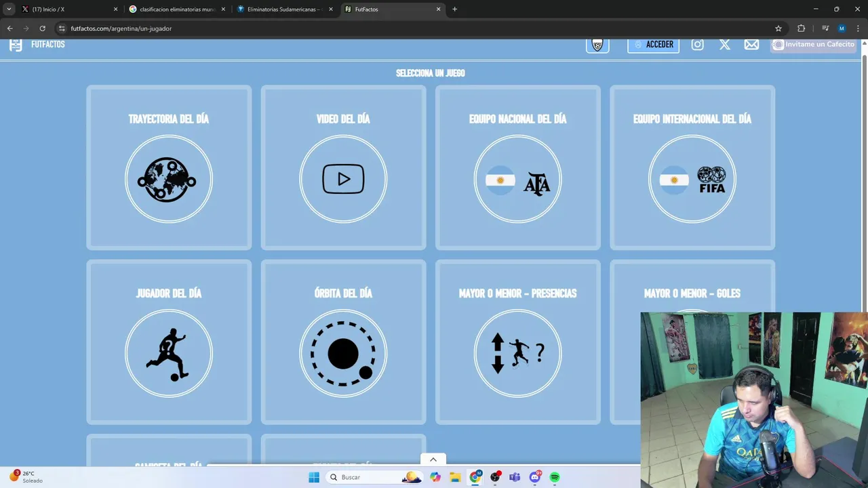Screen dimensions: 868x488
Task: Open the media control icon in Chrome toolbar
Action: 825,28
